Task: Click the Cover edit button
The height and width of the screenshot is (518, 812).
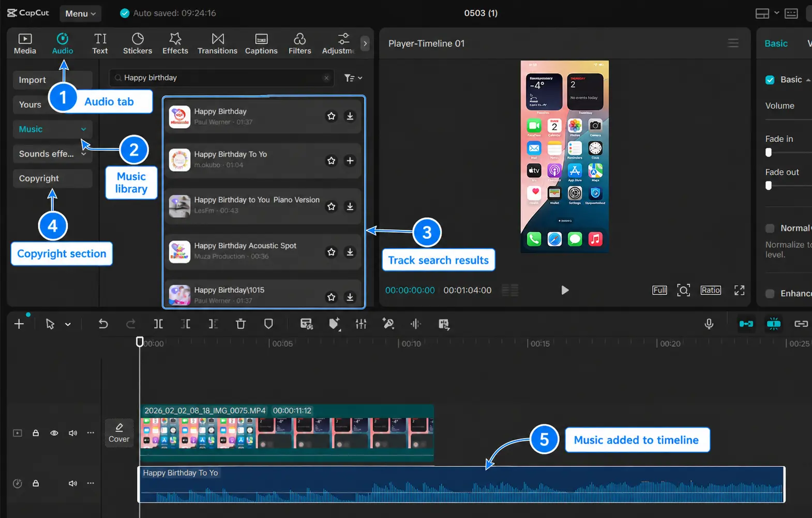Action: (119, 433)
